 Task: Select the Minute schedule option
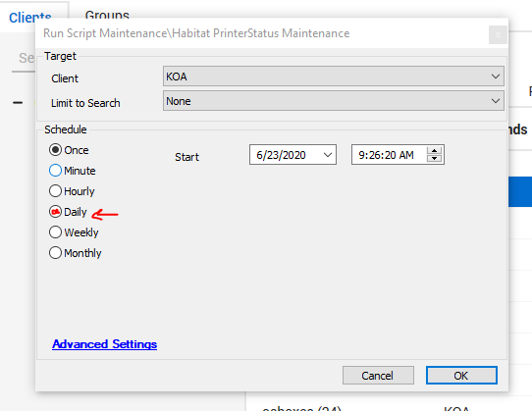coord(72,171)
